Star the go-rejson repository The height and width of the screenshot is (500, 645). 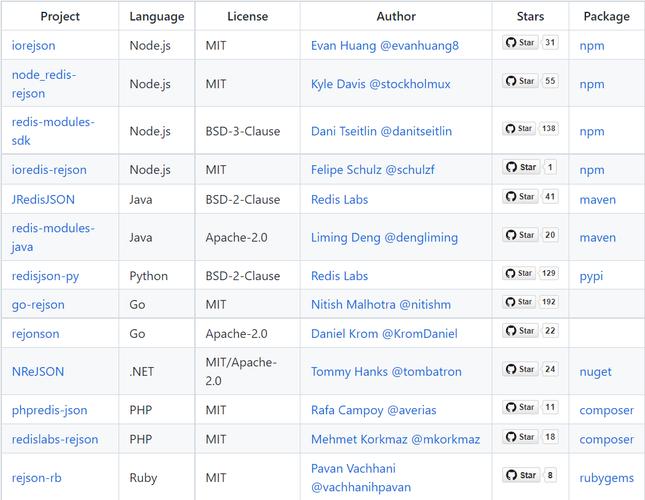(519, 302)
